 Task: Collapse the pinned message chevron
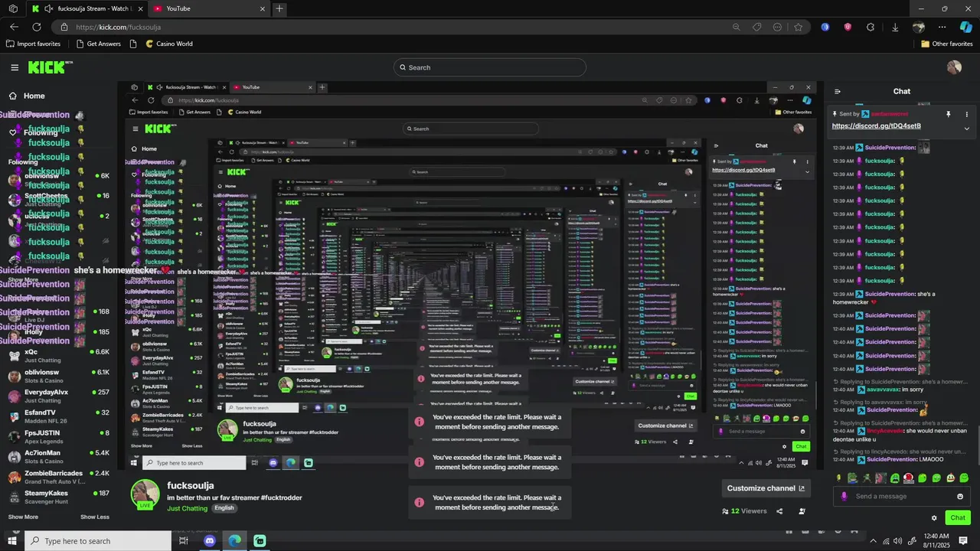coord(966,129)
